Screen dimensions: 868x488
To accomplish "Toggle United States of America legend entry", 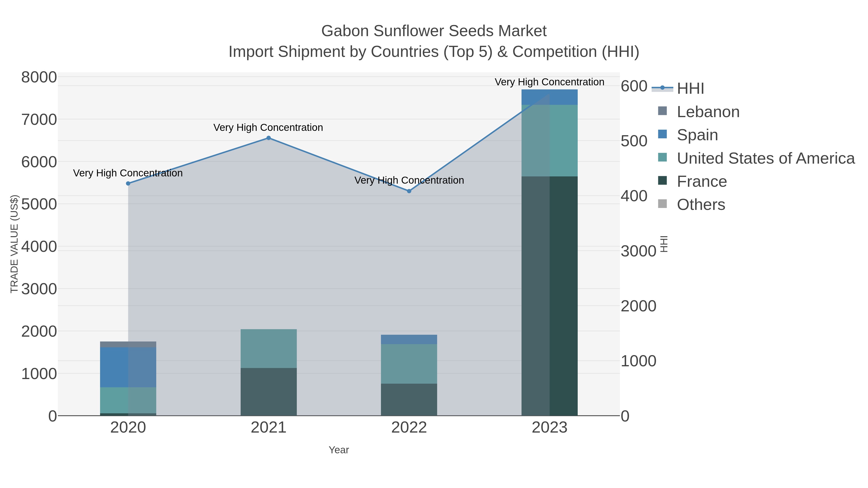I will coord(756,158).
